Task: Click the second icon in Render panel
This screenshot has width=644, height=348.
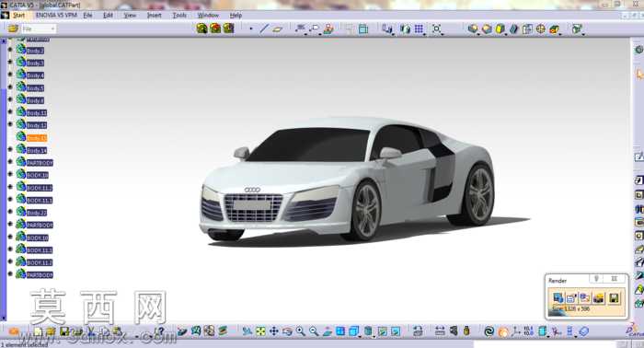Action: (571, 297)
